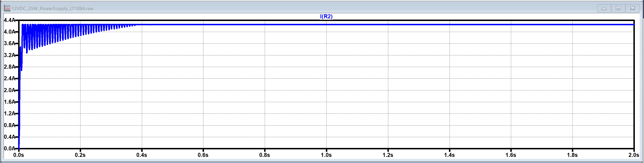Click the LTspice waveform icon in title bar
Image resolution: width=644 pixels, height=163 pixels.
coord(7,8)
